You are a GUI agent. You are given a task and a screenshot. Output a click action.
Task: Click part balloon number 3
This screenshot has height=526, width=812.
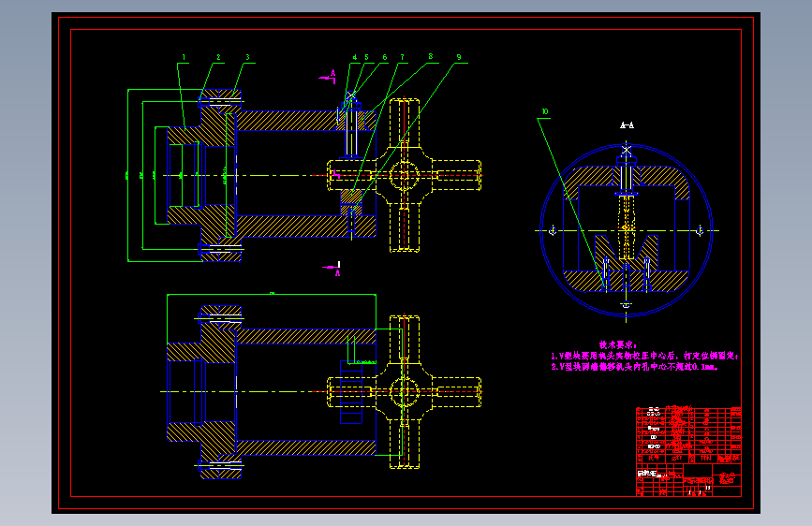(247, 57)
